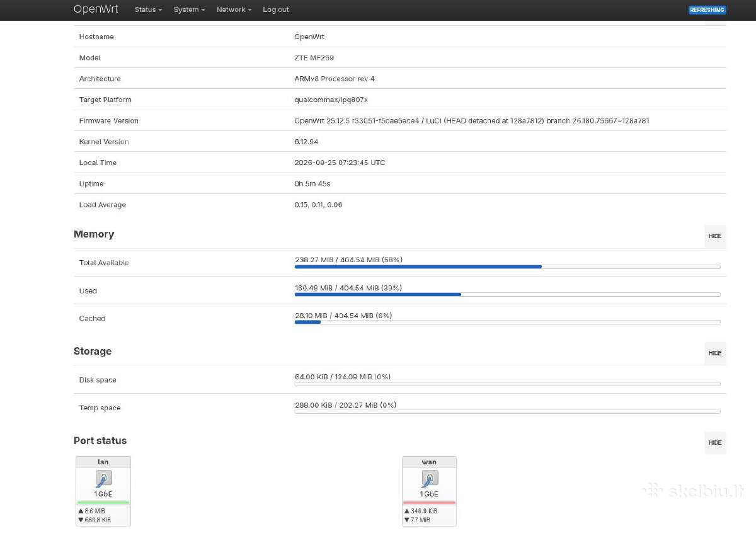Hide the Port status section
Image resolution: width=756 pixels, height=533 pixels.
[x=715, y=443]
